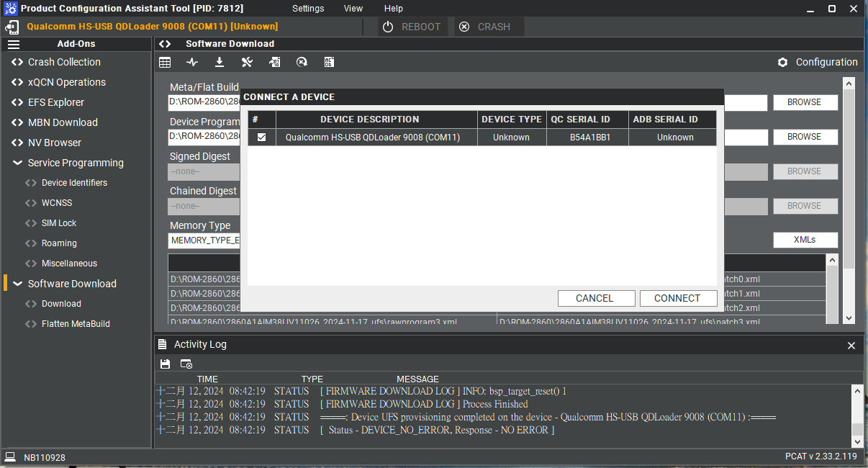The width and height of the screenshot is (868, 468).
Task: Collapse the Service Programming tree section
Action: pyautogui.click(x=17, y=163)
